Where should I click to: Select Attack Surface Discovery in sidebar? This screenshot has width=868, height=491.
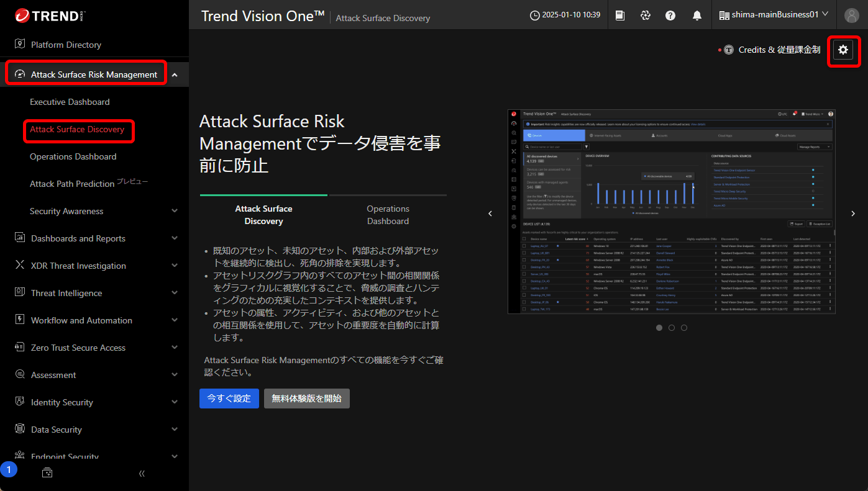(x=77, y=129)
